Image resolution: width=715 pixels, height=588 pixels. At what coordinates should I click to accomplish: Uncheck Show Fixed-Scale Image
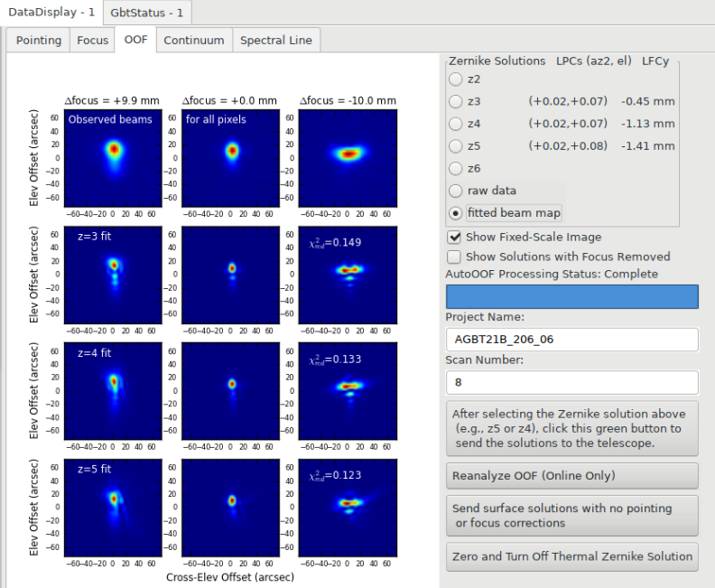pos(454,238)
